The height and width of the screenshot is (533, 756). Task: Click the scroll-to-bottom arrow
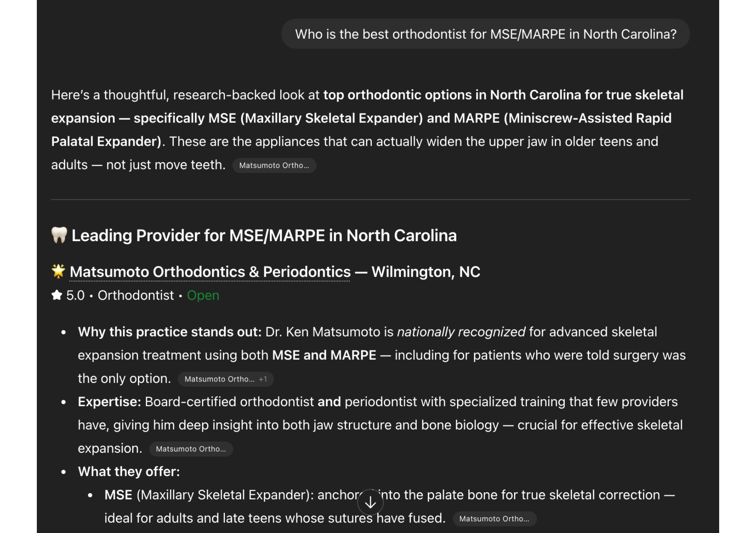(370, 502)
